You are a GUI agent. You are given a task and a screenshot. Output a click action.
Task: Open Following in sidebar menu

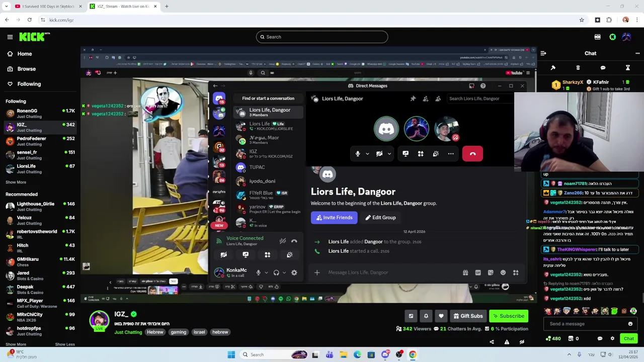29,84
